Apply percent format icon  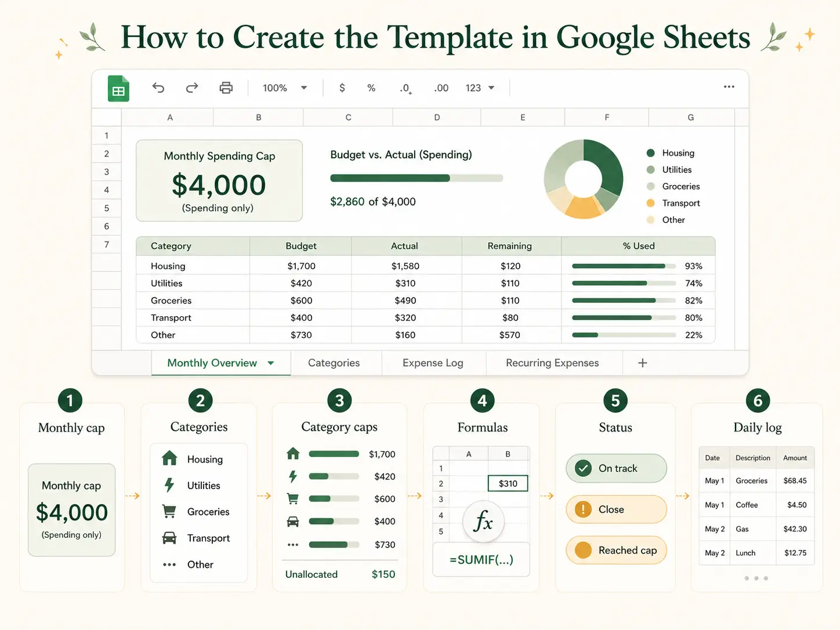coord(371,88)
